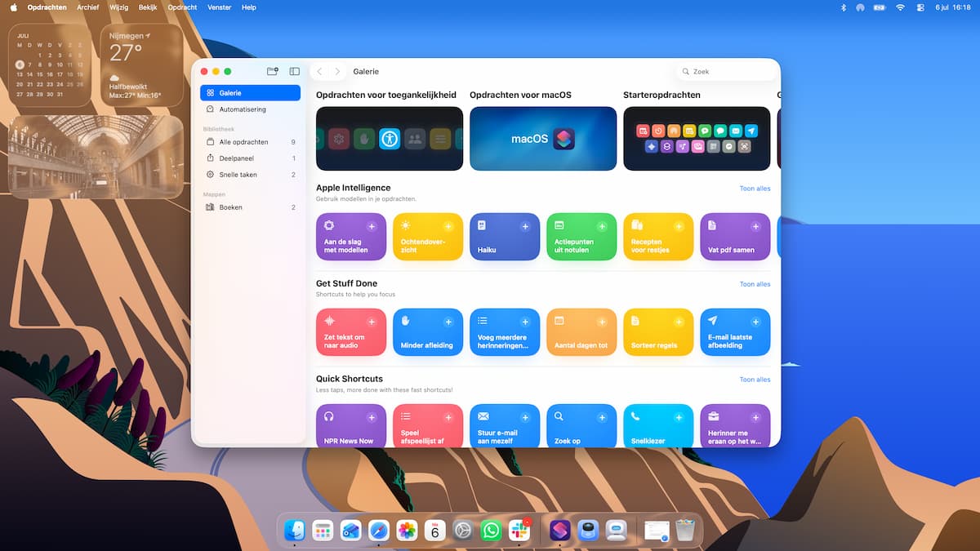The height and width of the screenshot is (551, 980).
Task: Add Zoek op shortcut using plus icon
Action: click(x=602, y=417)
